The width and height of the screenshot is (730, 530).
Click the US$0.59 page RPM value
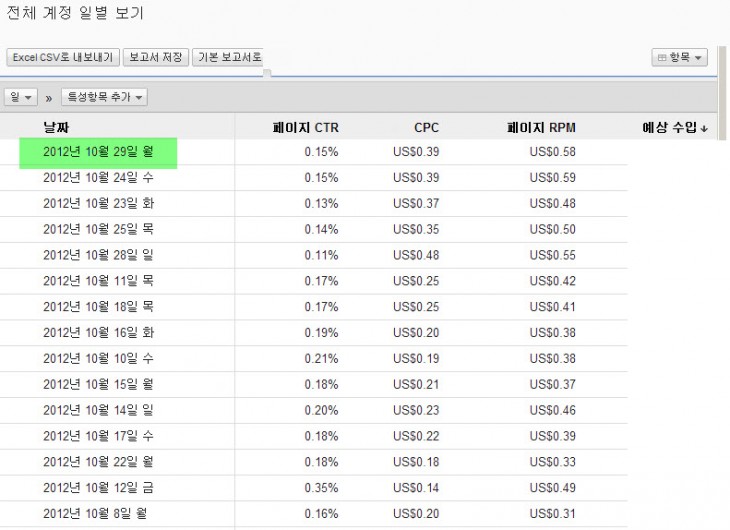click(553, 177)
